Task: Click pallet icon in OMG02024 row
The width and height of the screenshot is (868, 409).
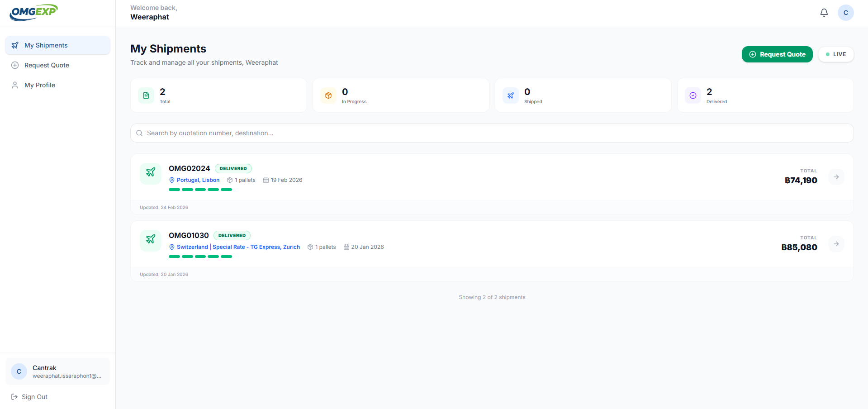Action: [230, 180]
